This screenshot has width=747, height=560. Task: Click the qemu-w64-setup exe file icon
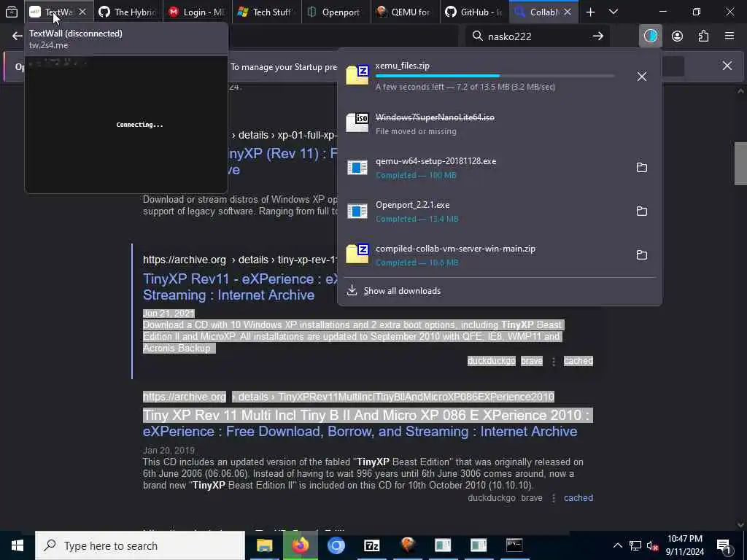[x=357, y=167]
